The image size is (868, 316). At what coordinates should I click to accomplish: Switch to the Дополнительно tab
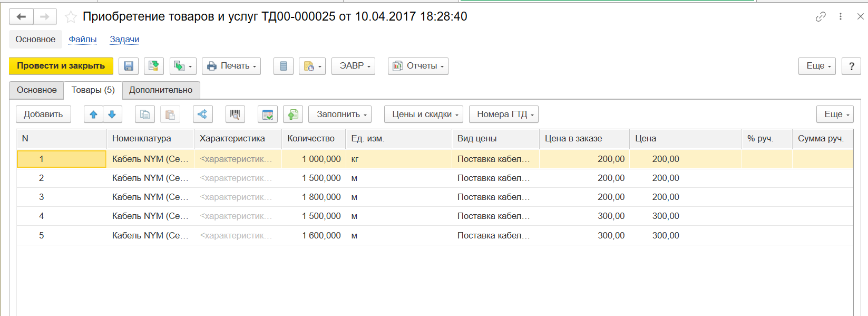point(161,90)
